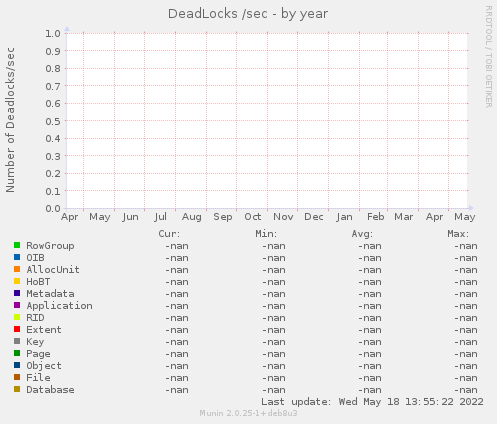Screen dimensions: 497x424
Task: Click the Dec label on the x-axis
Action: click(314, 217)
